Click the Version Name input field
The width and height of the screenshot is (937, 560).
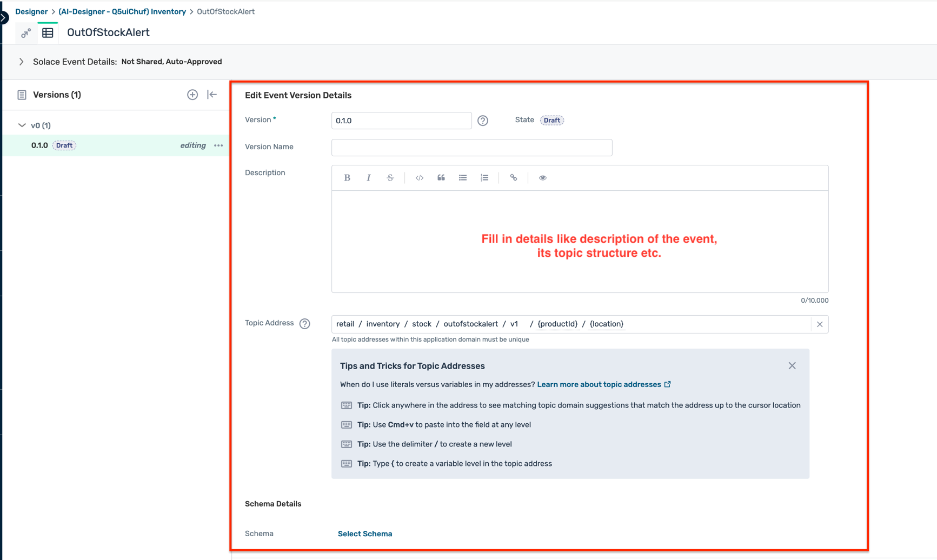click(x=471, y=148)
